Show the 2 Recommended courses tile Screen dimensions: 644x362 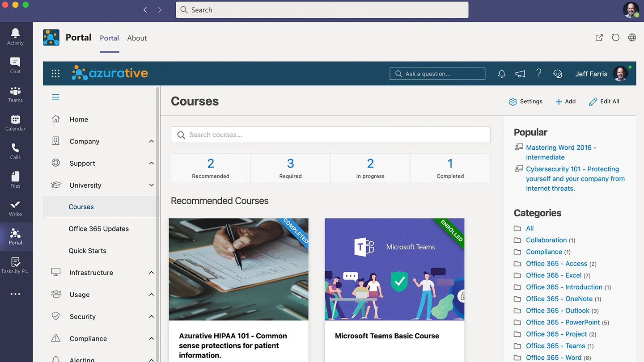click(x=211, y=168)
